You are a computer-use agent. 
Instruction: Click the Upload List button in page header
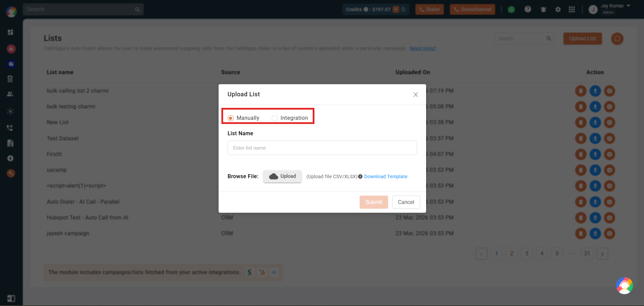[583, 39]
